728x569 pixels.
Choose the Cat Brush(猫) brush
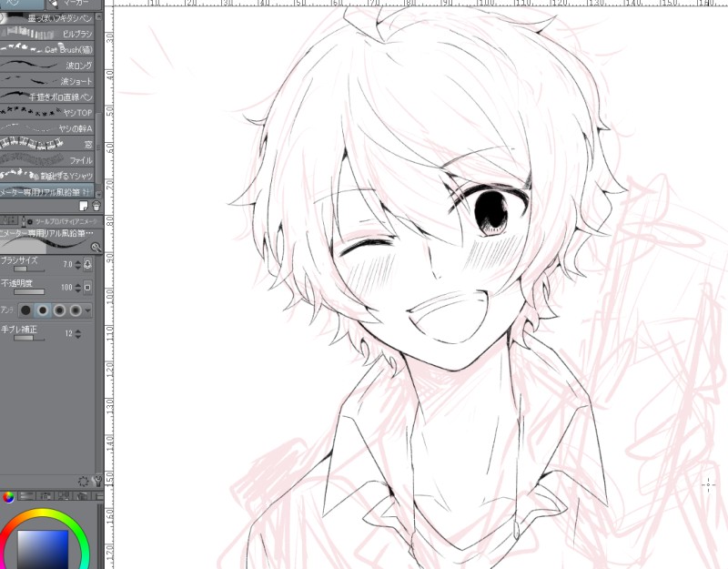point(47,49)
